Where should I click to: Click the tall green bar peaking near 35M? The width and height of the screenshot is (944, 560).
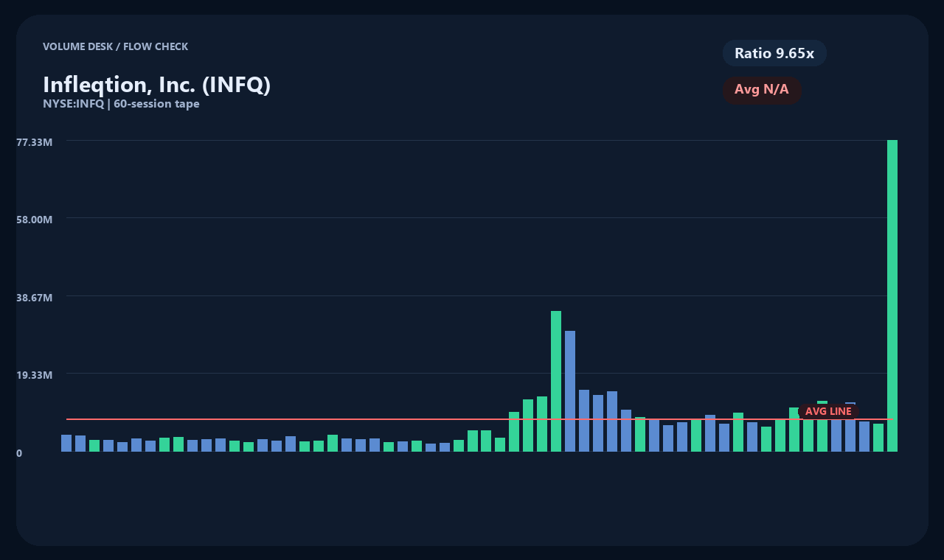556,381
